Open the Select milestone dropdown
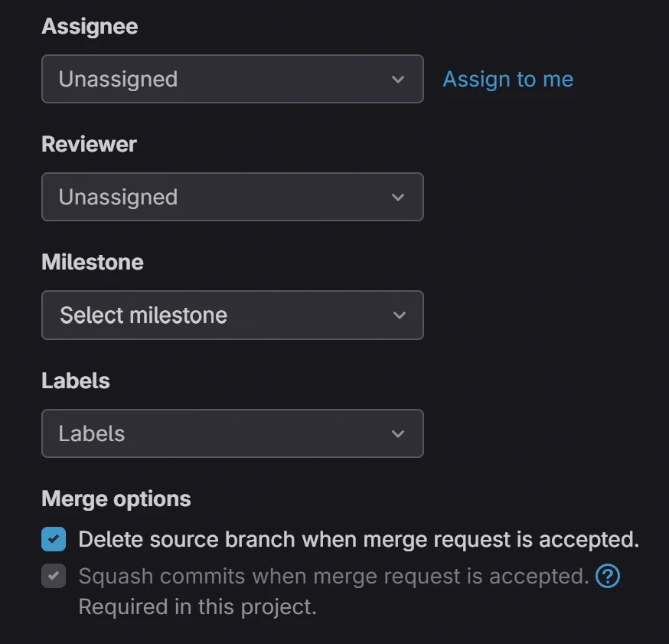The width and height of the screenshot is (669, 644). (x=232, y=315)
